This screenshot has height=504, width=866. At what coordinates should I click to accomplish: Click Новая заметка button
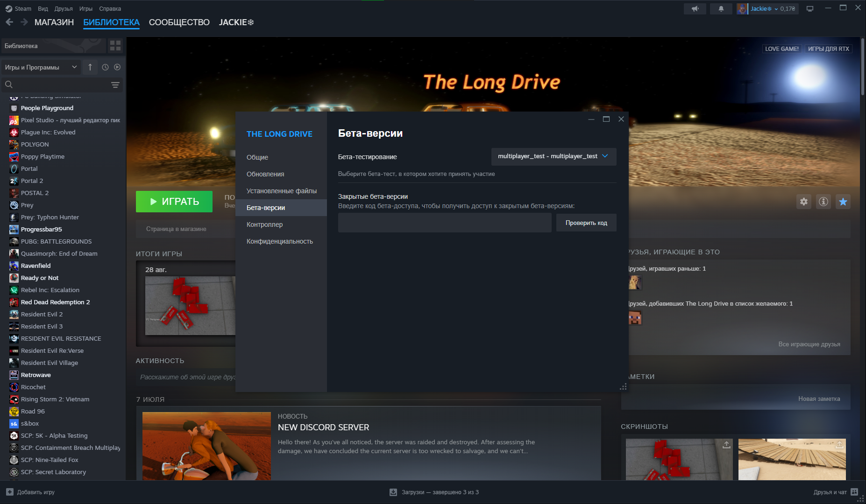click(819, 399)
